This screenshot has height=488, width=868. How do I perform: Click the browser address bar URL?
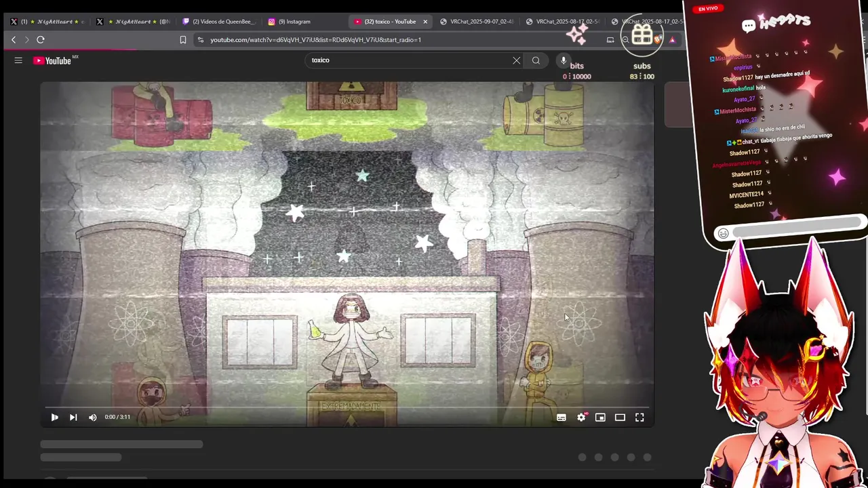[315, 40]
